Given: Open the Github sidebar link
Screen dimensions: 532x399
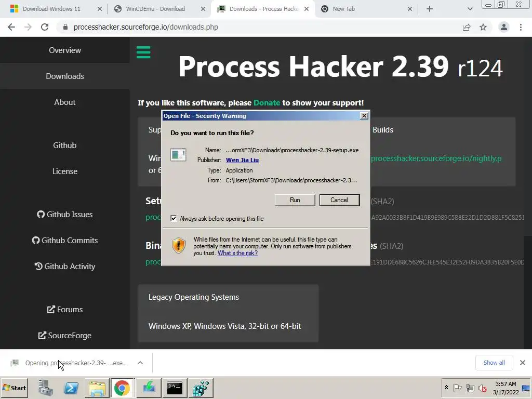Looking at the screenshot, I should pyautogui.click(x=65, y=145).
